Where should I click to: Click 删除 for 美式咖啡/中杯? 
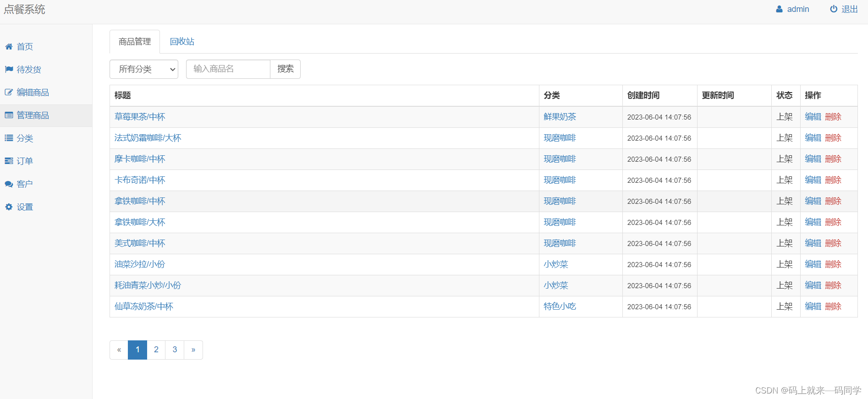pos(833,243)
